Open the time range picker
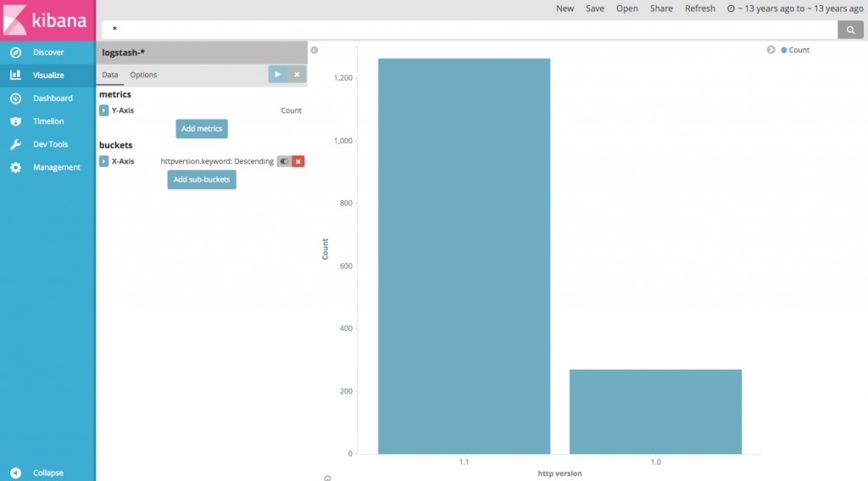868x481 pixels. point(795,8)
